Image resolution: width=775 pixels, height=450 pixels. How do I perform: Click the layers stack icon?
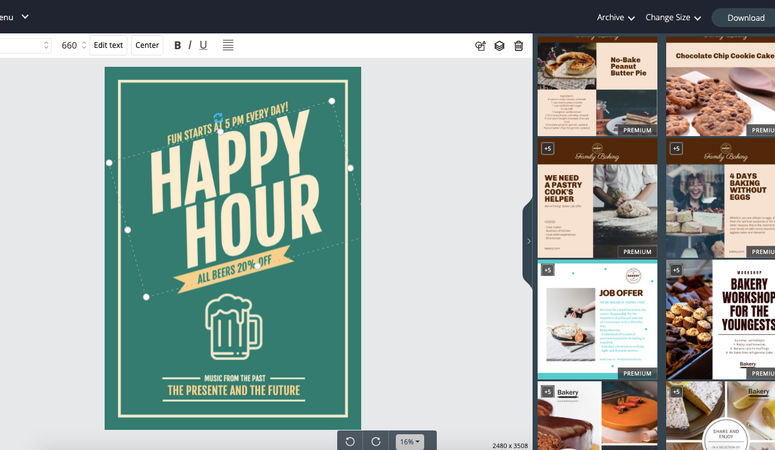(499, 45)
